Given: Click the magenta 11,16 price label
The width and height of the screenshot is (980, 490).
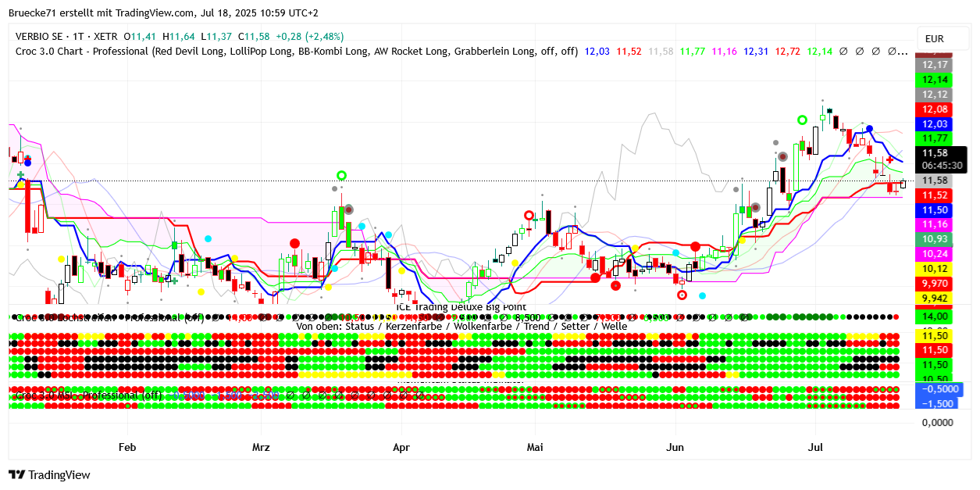Looking at the screenshot, I should (x=935, y=224).
